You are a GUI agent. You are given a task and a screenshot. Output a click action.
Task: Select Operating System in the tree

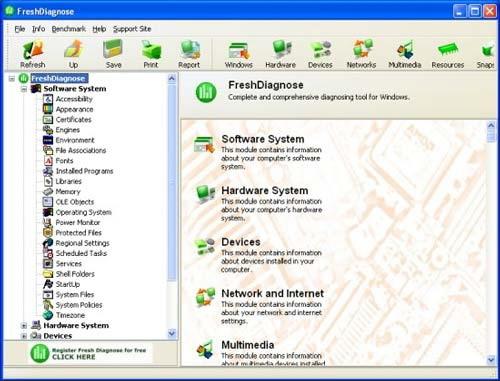[x=83, y=212]
